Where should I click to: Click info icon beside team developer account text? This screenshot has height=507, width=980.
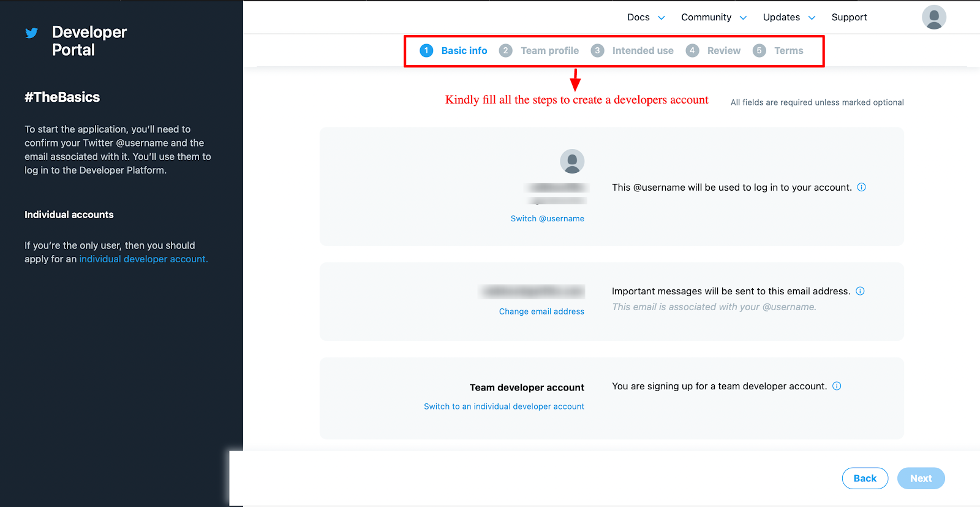pyautogui.click(x=837, y=386)
